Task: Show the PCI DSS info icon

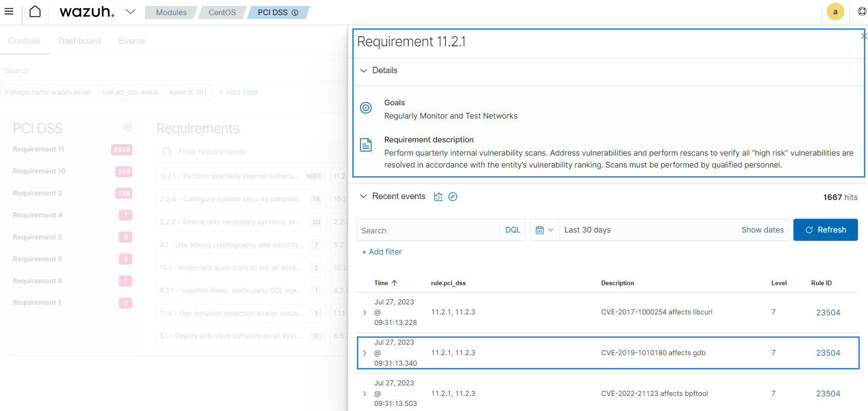Action: tap(295, 13)
